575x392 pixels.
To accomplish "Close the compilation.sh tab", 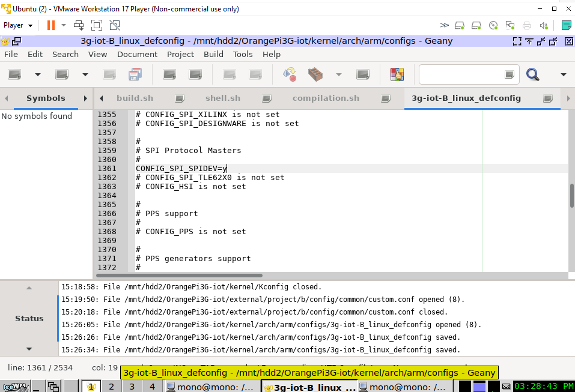I will point(385,98).
